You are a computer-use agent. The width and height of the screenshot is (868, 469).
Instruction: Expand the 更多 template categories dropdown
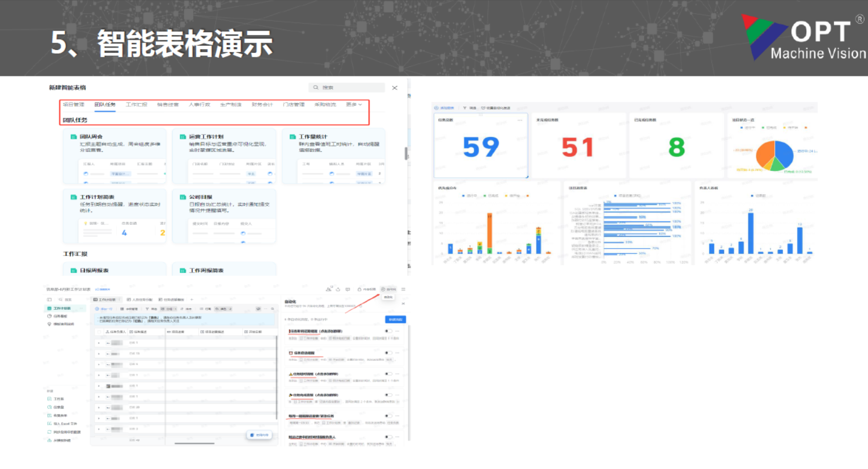[x=354, y=104]
